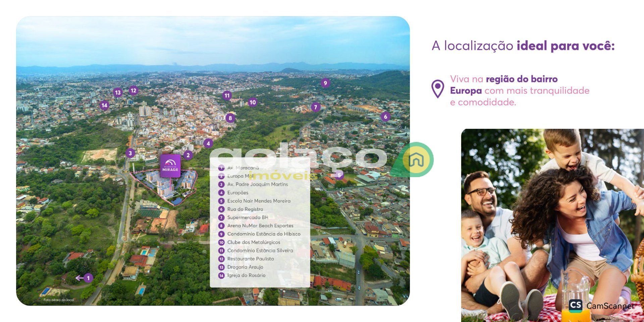
Task: Click map marker number 6
Action: click(385, 117)
